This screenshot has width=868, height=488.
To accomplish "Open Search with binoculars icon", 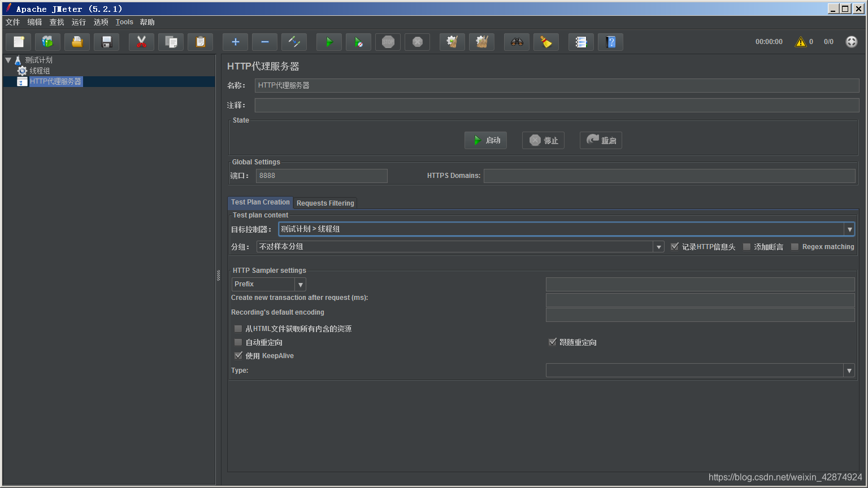I will click(x=517, y=42).
